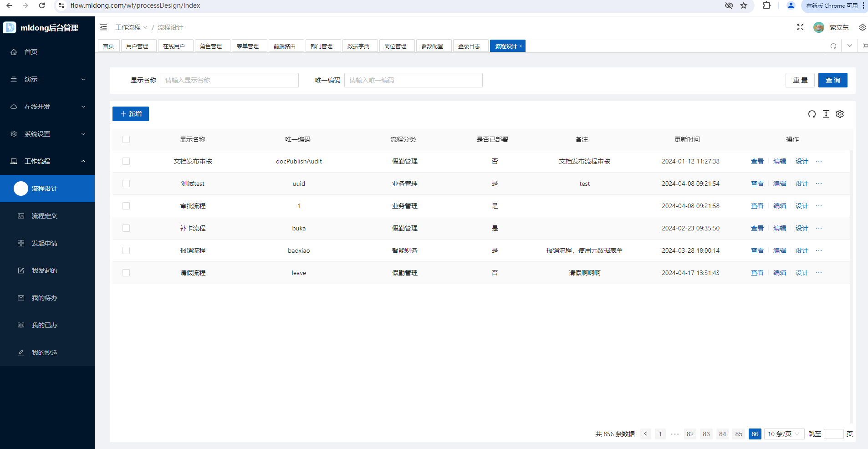The image size is (868, 449).
Task: Open more actions for 测试test row
Action: [x=819, y=184]
